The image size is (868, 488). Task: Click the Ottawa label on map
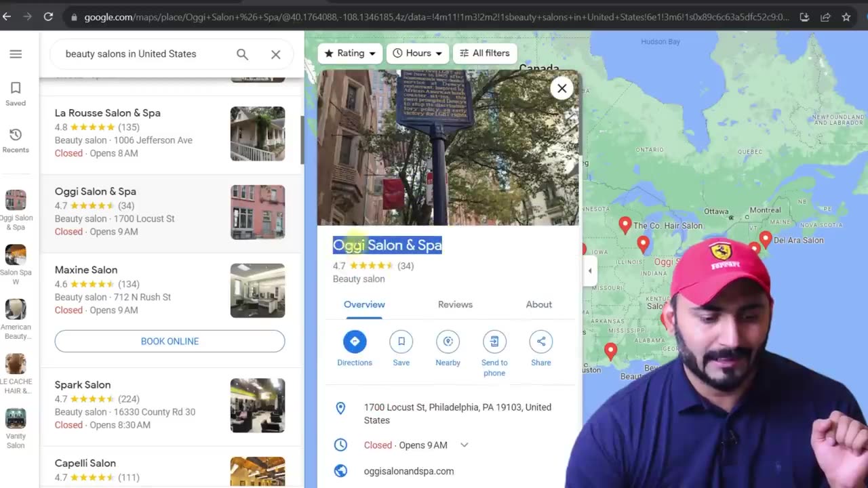tap(716, 211)
